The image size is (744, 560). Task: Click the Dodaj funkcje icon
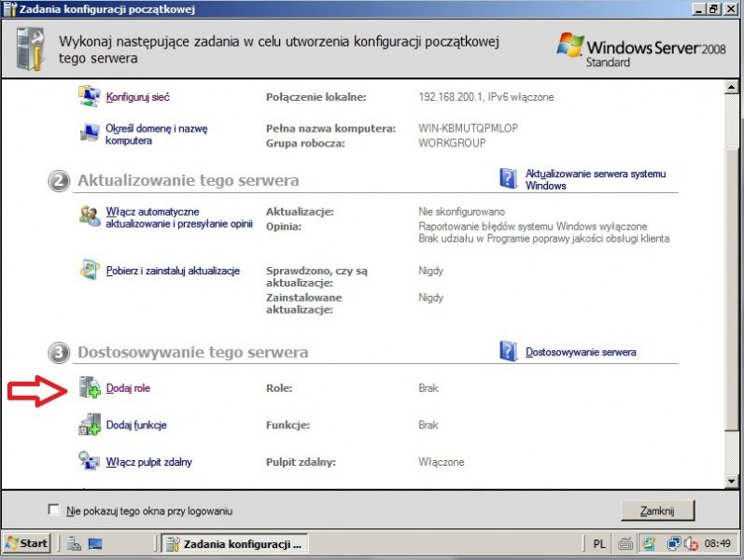(x=90, y=425)
